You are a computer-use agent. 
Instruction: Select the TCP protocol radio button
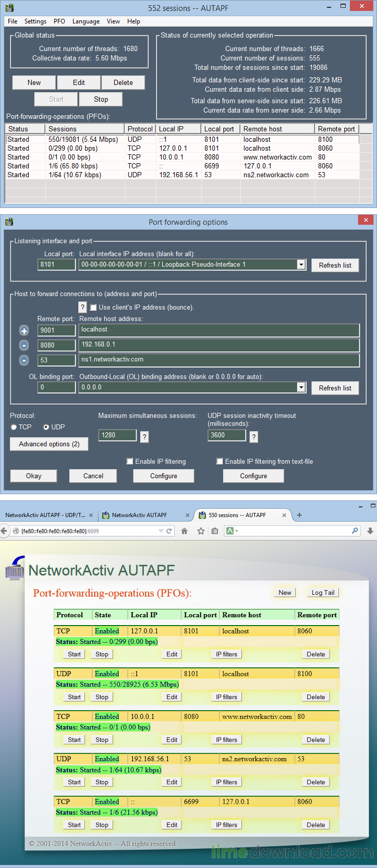pyautogui.click(x=14, y=427)
